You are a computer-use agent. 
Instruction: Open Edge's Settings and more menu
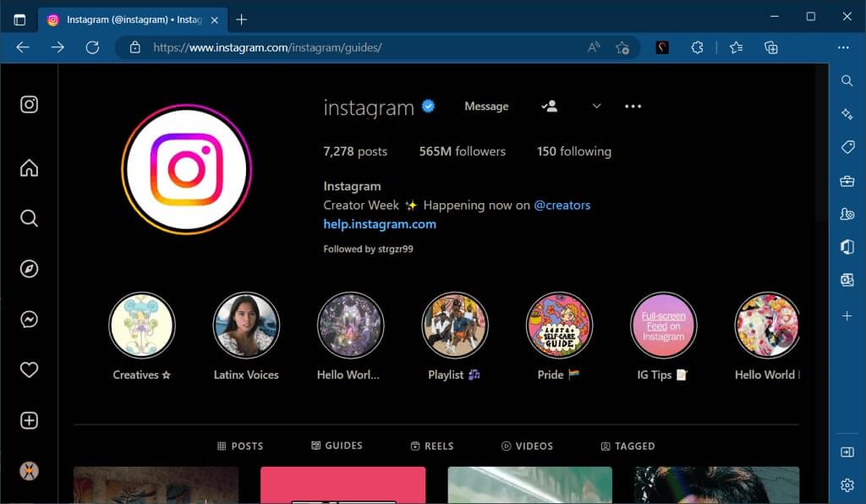tap(843, 47)
